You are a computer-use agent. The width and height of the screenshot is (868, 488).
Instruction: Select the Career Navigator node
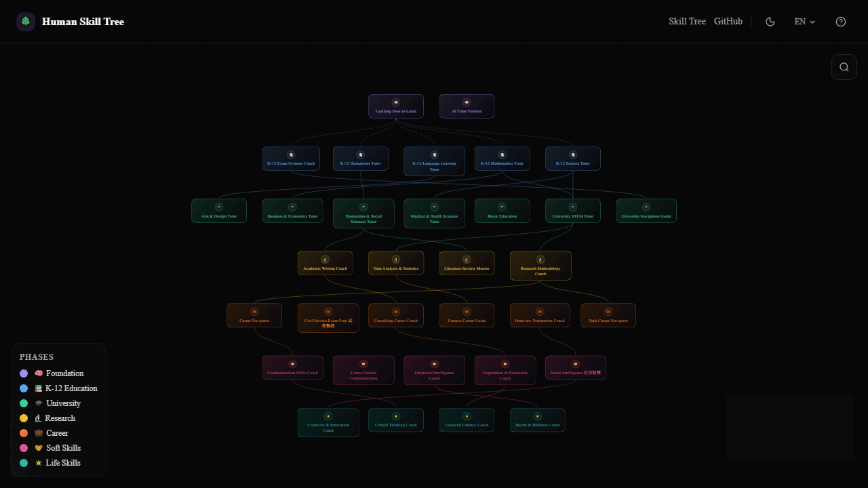(x=254, y=315)
